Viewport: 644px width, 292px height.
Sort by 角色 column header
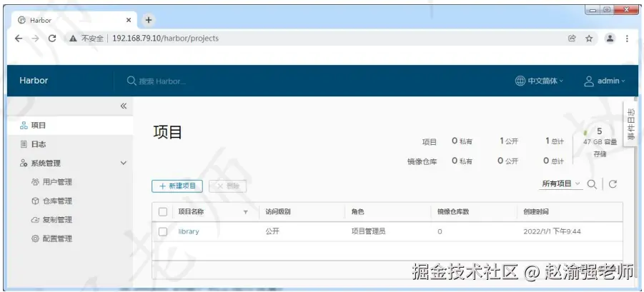[357, 212]
